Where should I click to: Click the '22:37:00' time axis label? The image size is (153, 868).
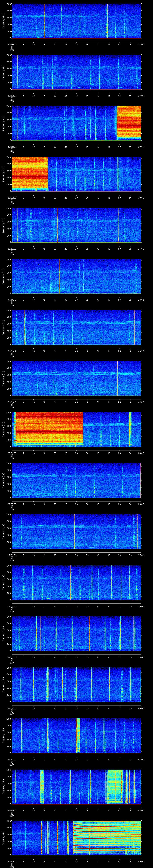[12, 606]
